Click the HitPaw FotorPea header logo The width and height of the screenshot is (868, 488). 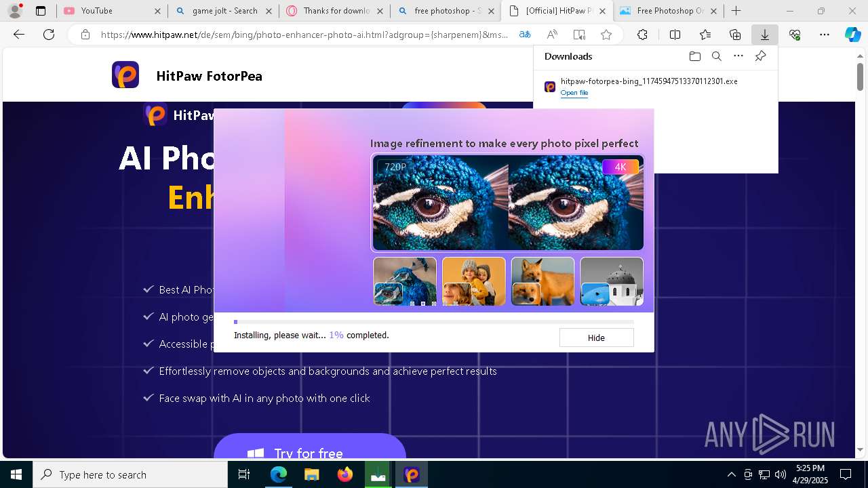click(125, 75)
